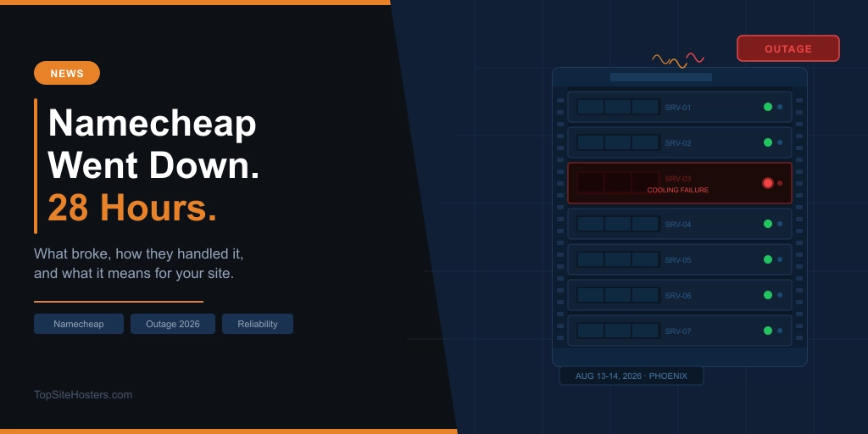Click the drive bays on SRV-05
This screenshot has height=434, width=868.
[618, 259]
